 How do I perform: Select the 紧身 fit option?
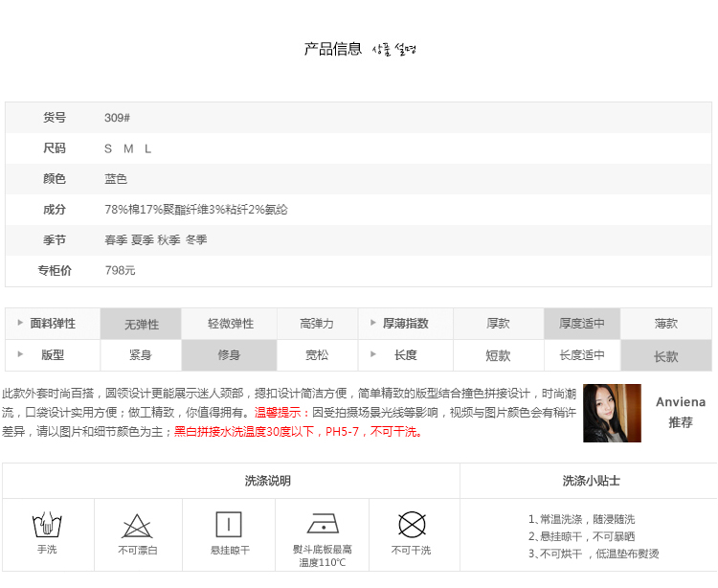click(141, 355)
